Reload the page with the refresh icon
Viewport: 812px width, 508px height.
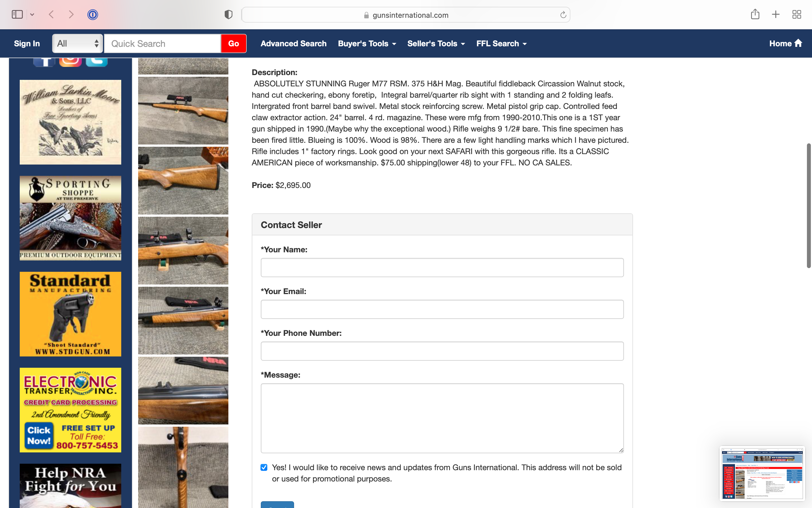point(563,15)
